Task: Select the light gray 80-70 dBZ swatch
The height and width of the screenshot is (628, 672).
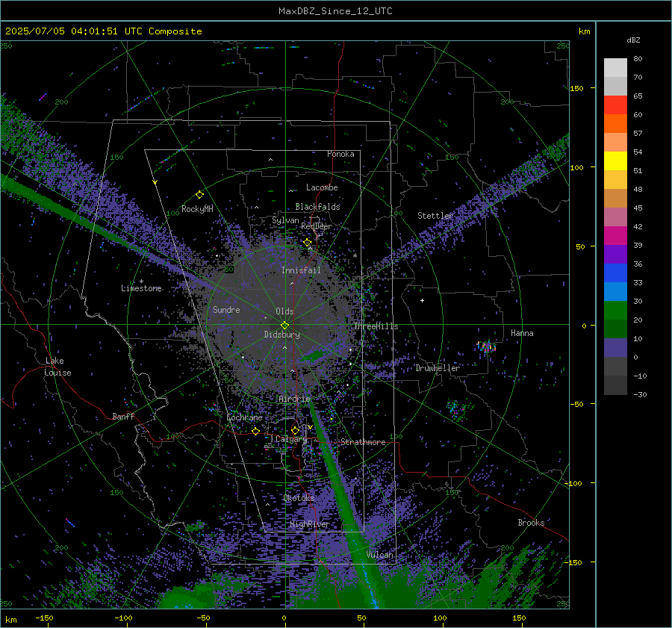Action: [615, 68]
